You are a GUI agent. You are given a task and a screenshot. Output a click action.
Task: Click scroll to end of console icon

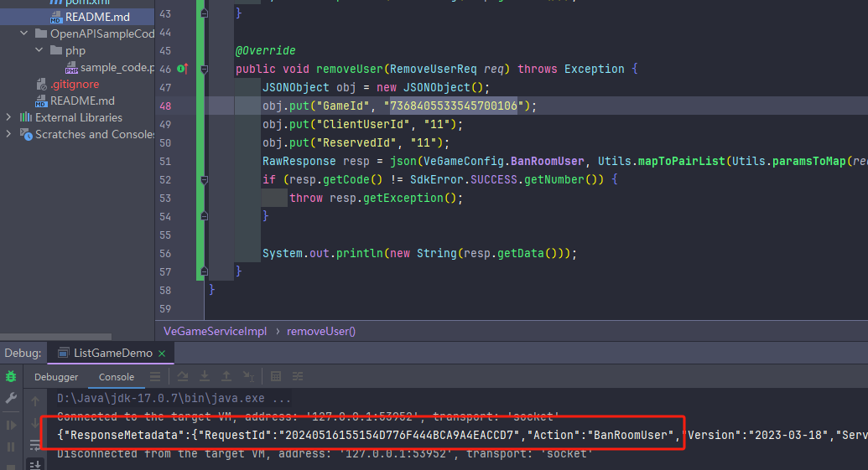(x=35, y=464)
